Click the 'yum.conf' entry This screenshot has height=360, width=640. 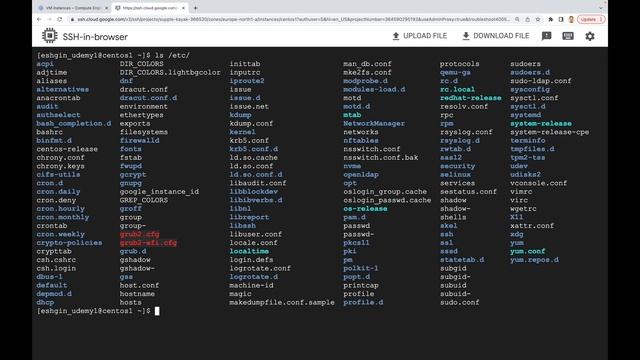click(528, 251)
